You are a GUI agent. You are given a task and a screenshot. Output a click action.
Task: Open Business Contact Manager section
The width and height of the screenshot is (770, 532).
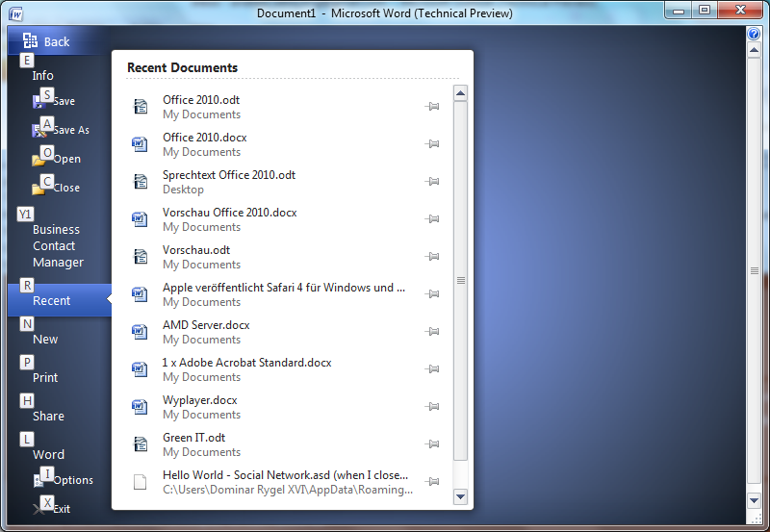(58, 246)
